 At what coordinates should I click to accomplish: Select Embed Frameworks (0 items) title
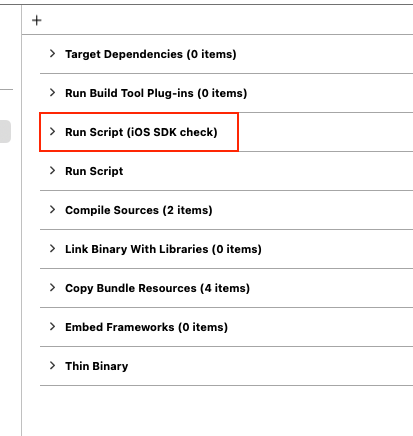click(x=146, y=327)
